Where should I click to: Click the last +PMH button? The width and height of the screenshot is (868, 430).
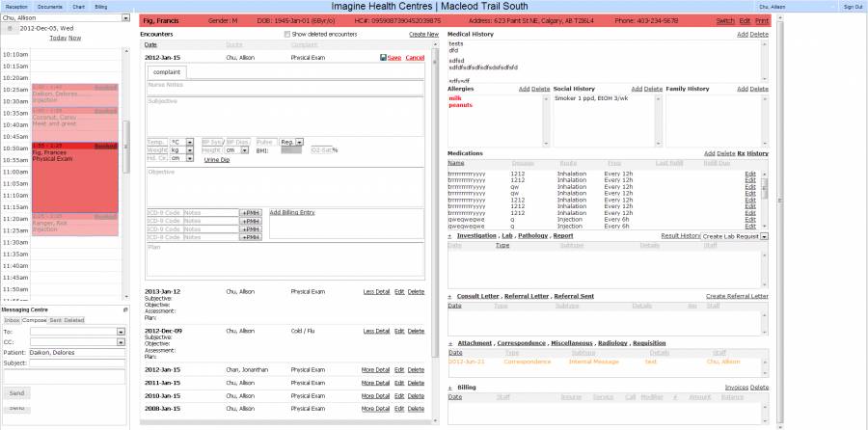click(x=251, y=237)
